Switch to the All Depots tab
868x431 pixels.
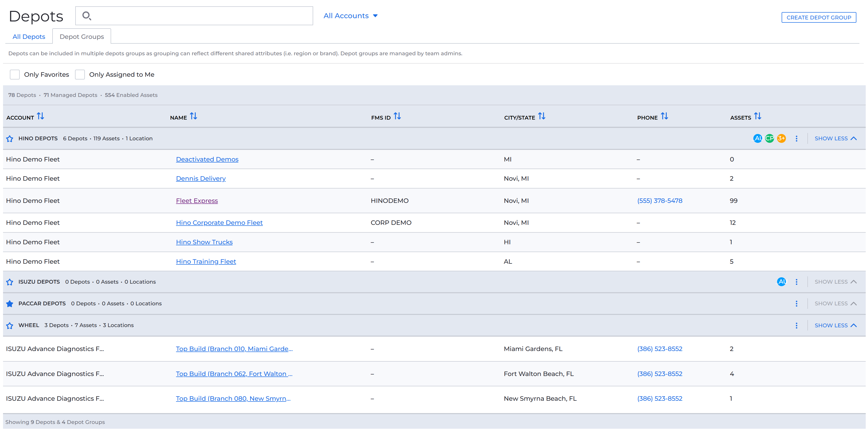(29, 37)
